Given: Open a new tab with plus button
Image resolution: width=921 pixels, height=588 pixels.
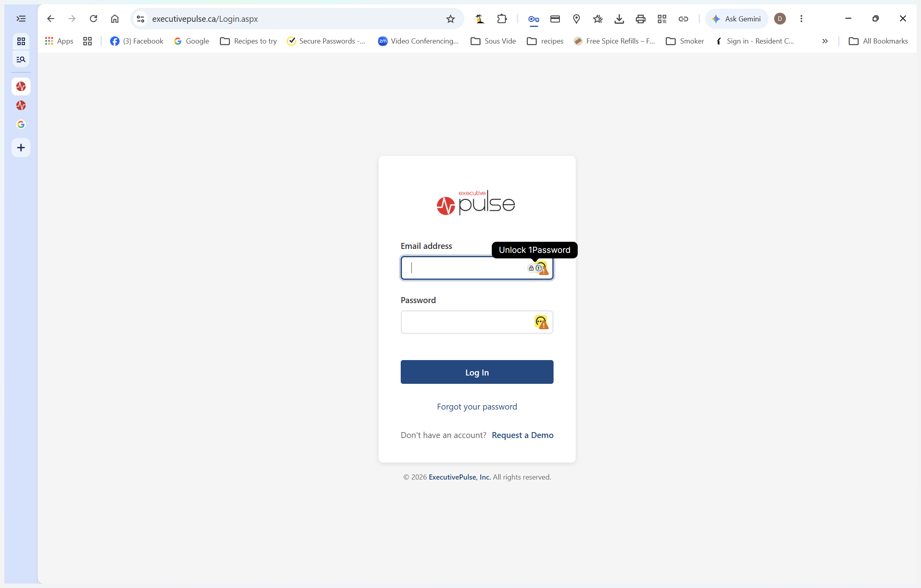Looking at the screenshot, I should [21, 148].
